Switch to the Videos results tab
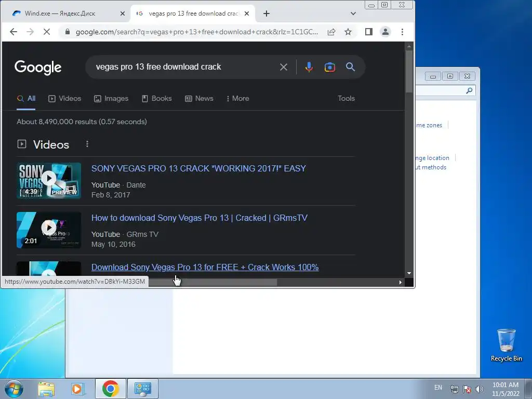 pyautogui.click(x=65, y=98)
